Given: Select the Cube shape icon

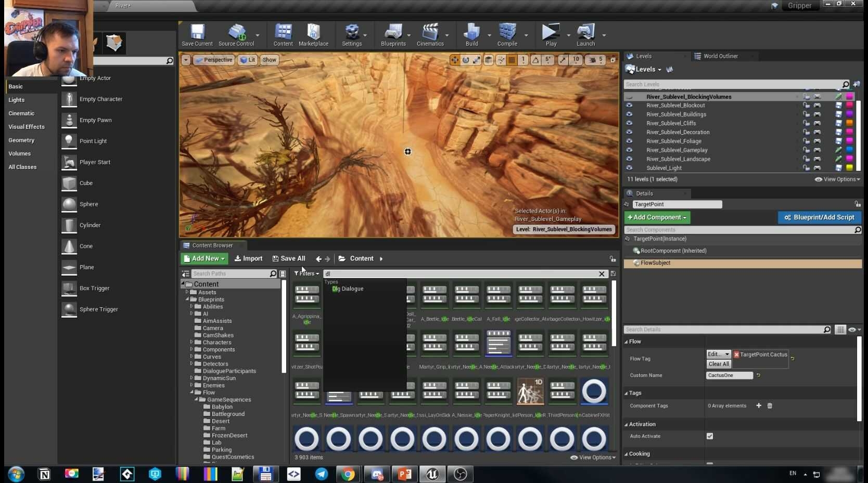Looking at the screenshot, I should coord(69,183).
